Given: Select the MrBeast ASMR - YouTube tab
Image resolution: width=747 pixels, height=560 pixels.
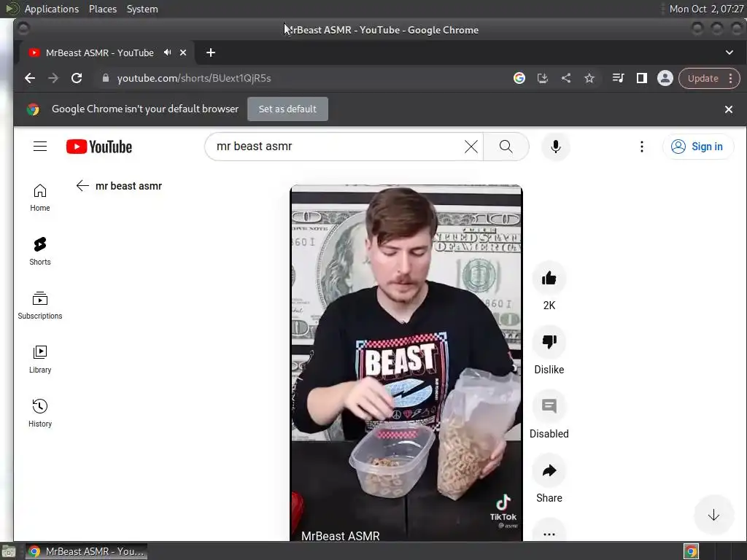Looking at the screenshot, I should pos(99,52).
